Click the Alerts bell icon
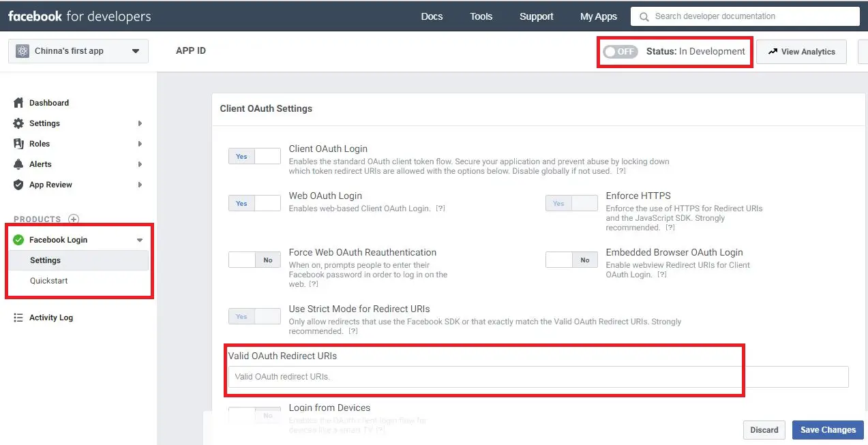The width and height of the screenshot is (868, 445). click(19, 164)
